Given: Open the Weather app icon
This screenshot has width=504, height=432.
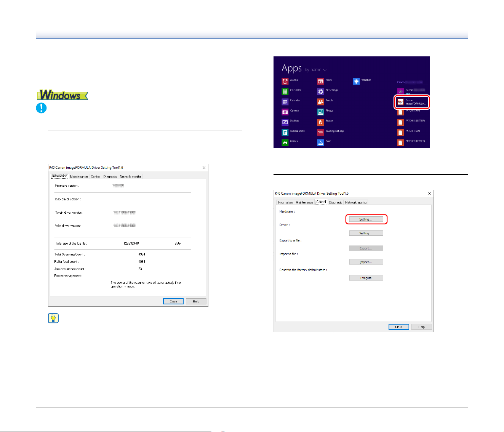Looking at the screenshot, I should (356, 82).
